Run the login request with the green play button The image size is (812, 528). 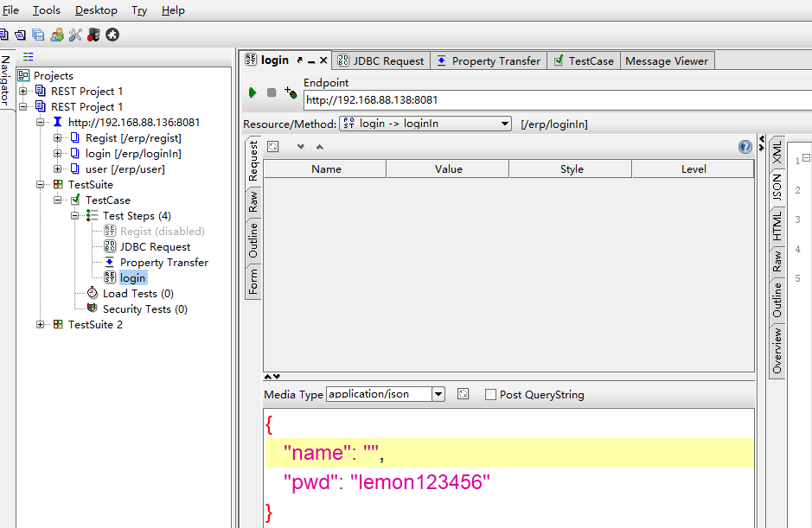253,92
